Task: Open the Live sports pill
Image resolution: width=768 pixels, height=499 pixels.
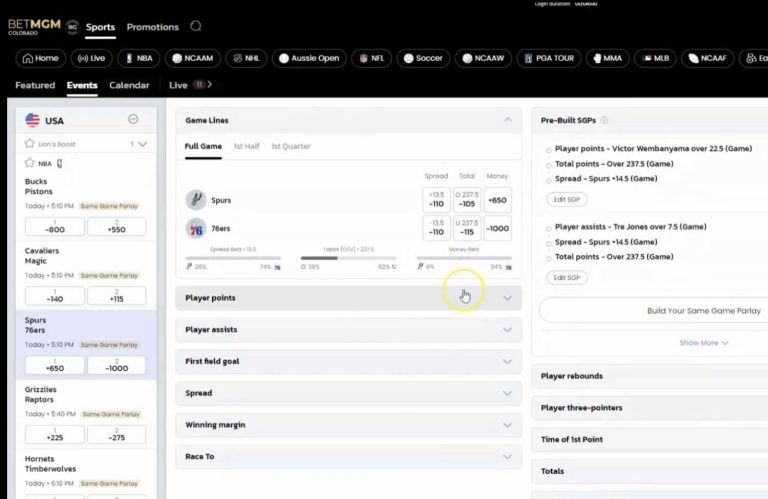Action: coord(92,58)
